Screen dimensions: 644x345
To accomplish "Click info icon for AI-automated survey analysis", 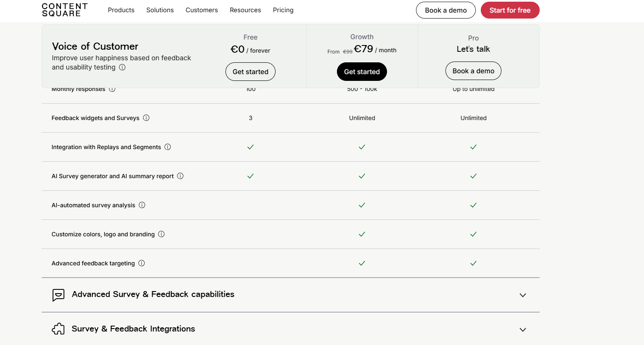I will [142, 205].
